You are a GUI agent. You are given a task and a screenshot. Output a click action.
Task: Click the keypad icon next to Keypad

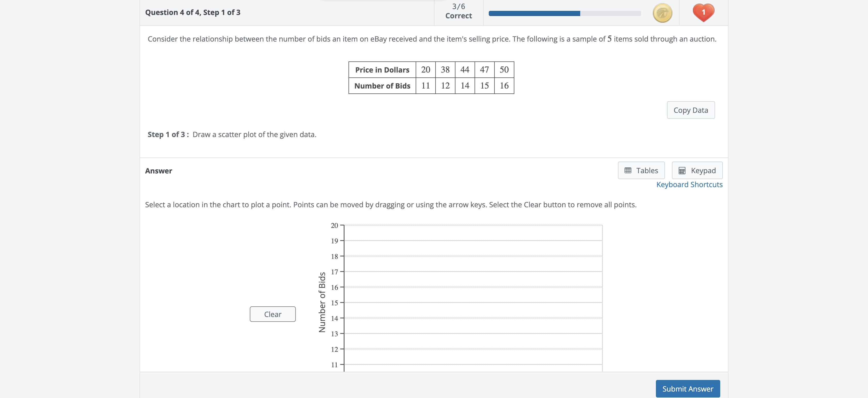(x=682, y=170)
